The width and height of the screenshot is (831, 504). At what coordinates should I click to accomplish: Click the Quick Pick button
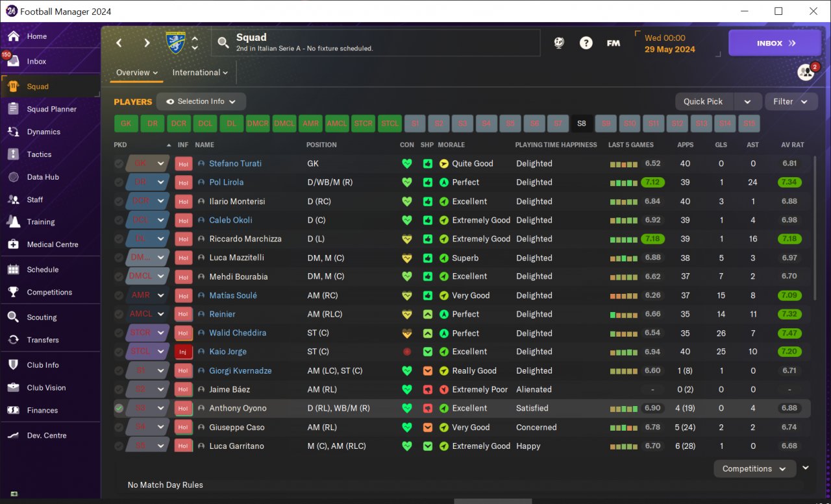click(703, 102)
